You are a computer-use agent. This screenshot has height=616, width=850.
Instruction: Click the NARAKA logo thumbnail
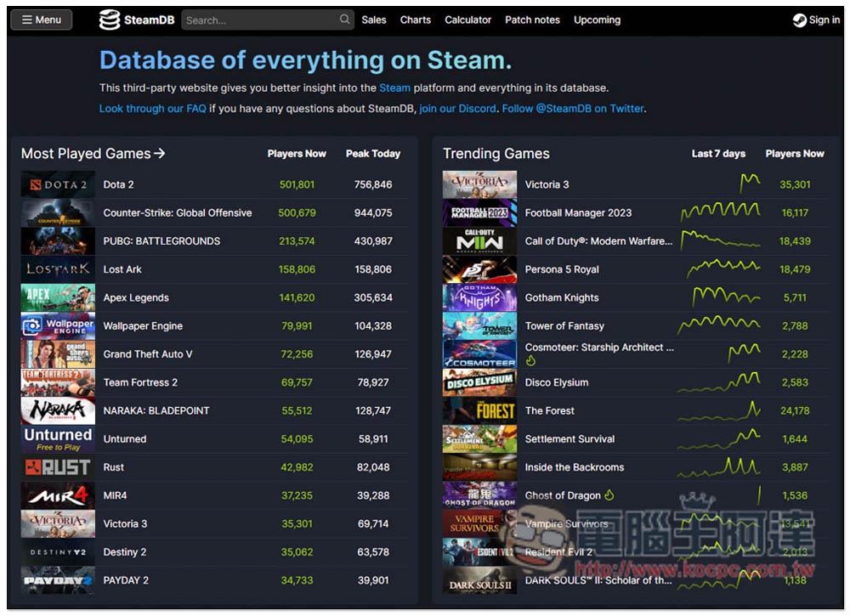(58, 410)
